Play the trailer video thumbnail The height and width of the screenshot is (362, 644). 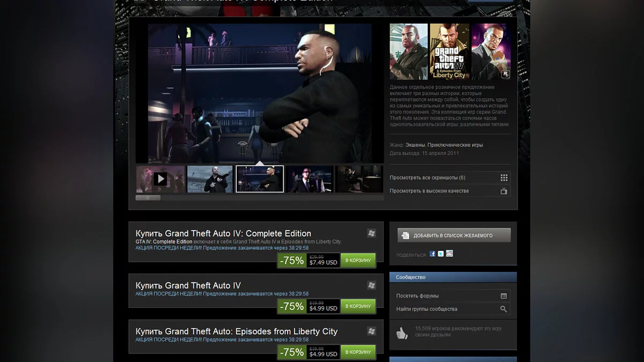coord(160,179)
